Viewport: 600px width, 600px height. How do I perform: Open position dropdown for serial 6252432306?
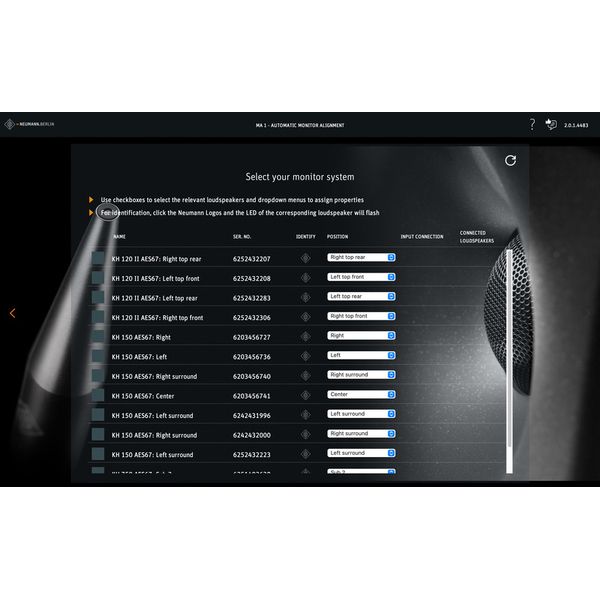(x=362, y=316)
